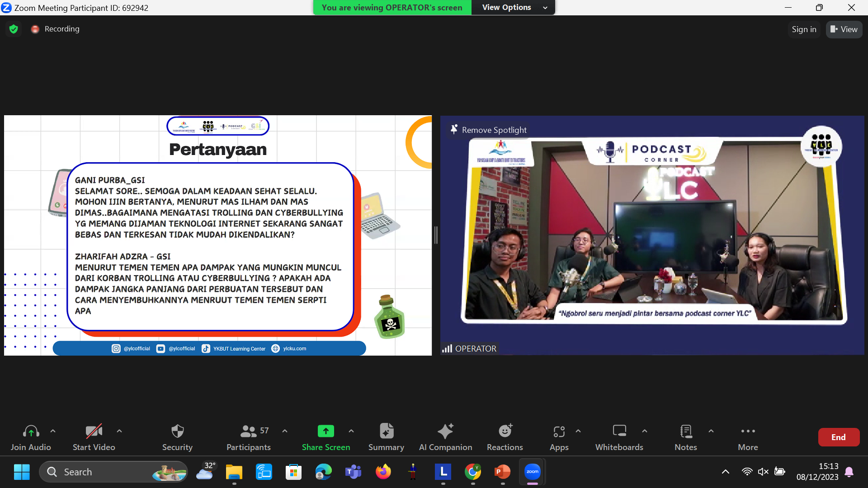Viewport: 868px width, 488px height.
Task: Click the red End button
Action: pos(838,437)
